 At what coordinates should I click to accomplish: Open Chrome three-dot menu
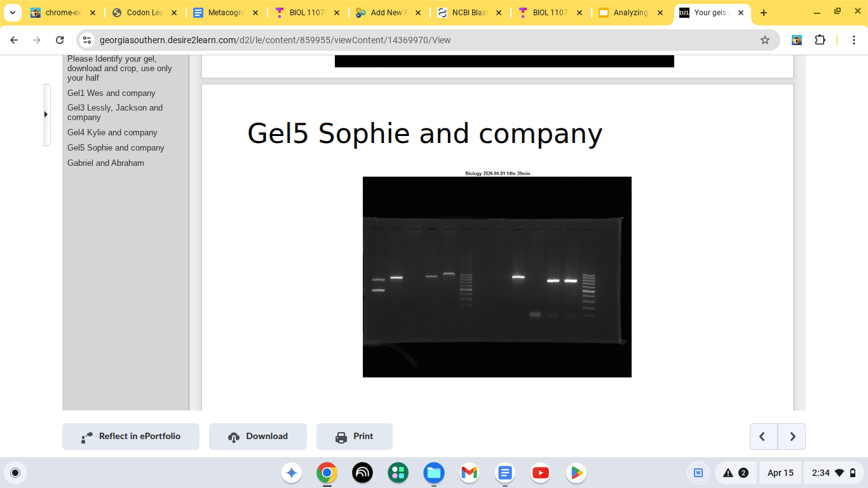[854, 40]
